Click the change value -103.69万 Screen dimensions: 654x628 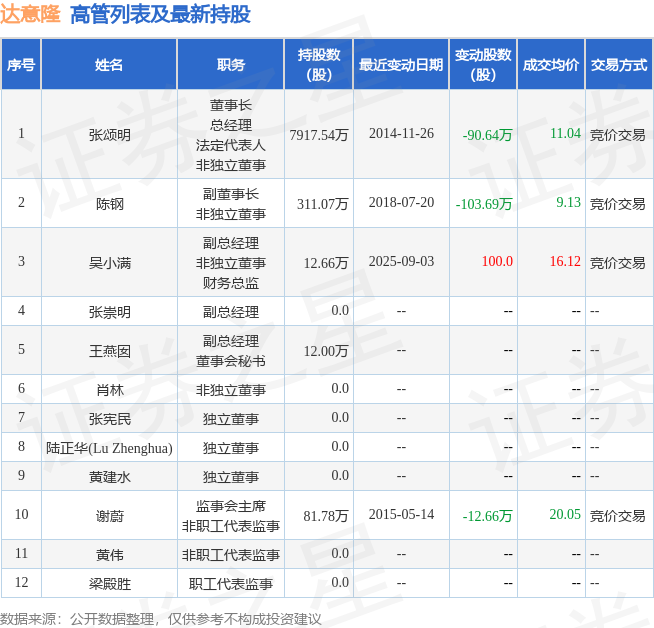(x=484, y=204)
